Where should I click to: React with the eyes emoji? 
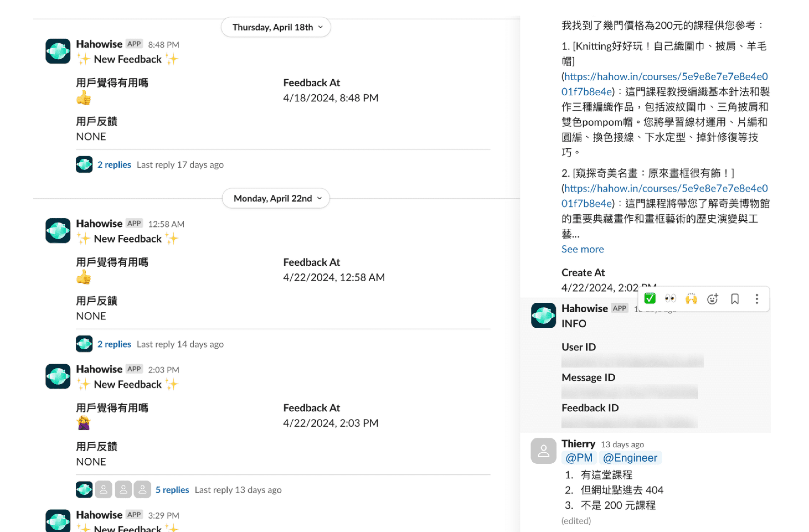(x=670, y=299)
